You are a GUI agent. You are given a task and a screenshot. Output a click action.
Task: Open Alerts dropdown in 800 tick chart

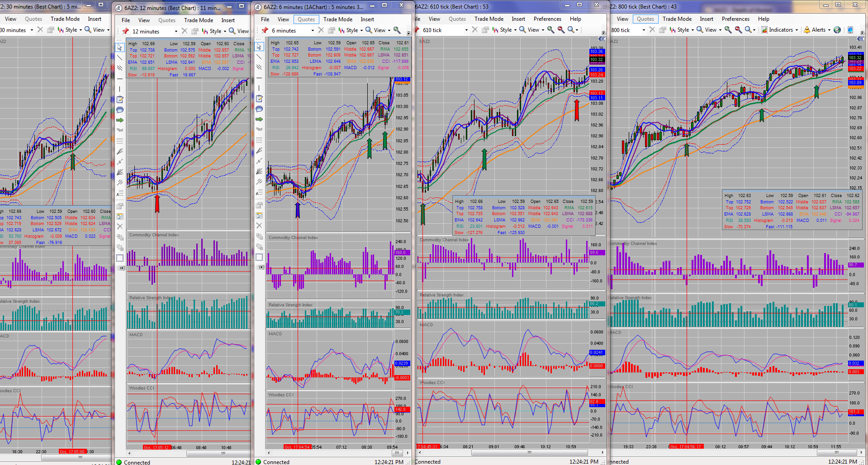817,30
